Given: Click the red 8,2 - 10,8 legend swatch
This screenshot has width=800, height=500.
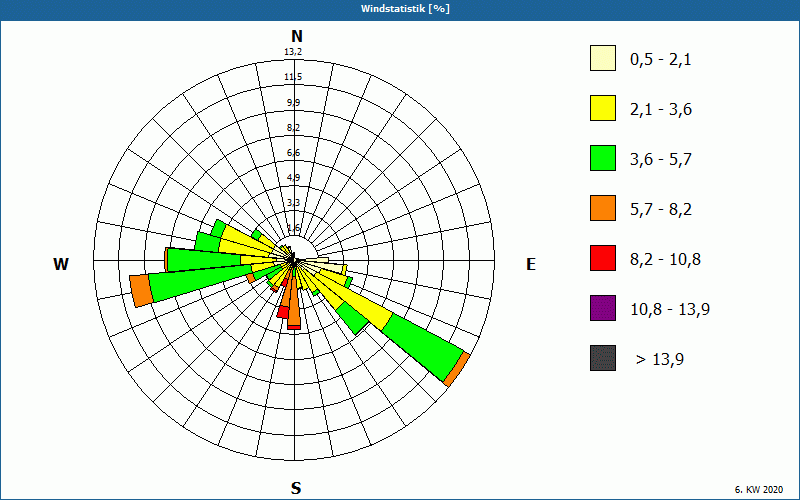Looking at the screenshot, I should click(x=603, y=258).
